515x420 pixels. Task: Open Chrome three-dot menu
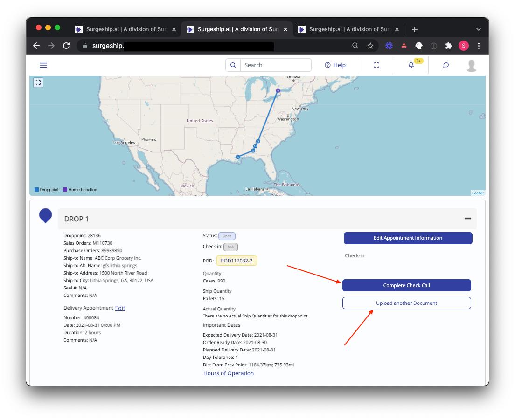[x=479, y=46]
